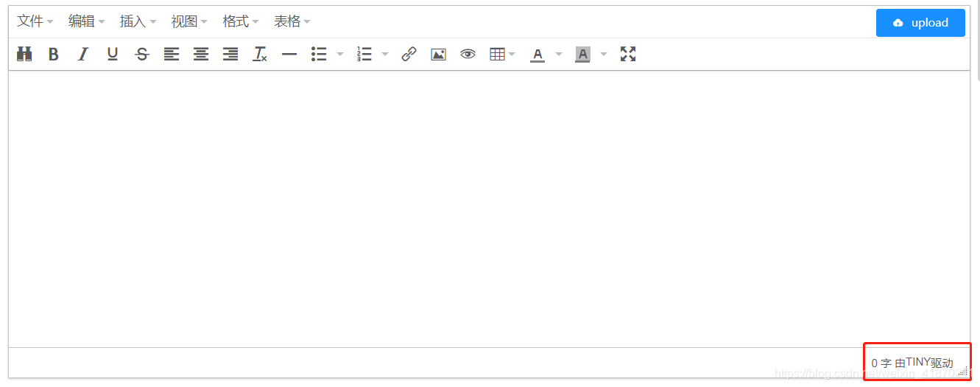Insert a horizontal line
This screenshot has height=387, width=980.
coord(289,54)
